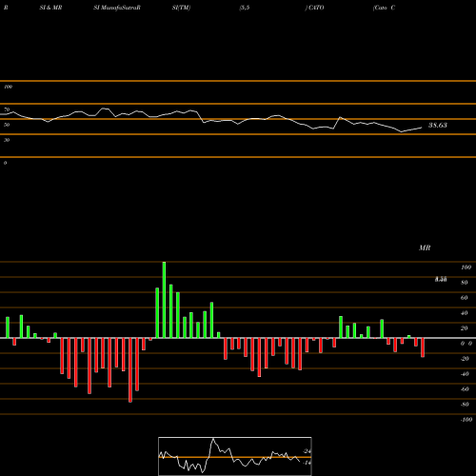Click the -14 value in mini chart
This screenshot has width=476, height=476.
tap(307, 463)
